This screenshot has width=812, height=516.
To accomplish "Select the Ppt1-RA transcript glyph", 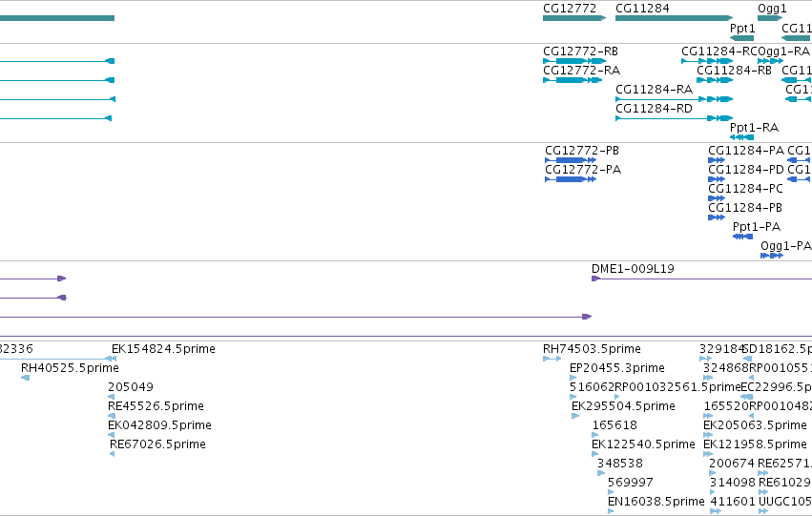I will (741, 137).
